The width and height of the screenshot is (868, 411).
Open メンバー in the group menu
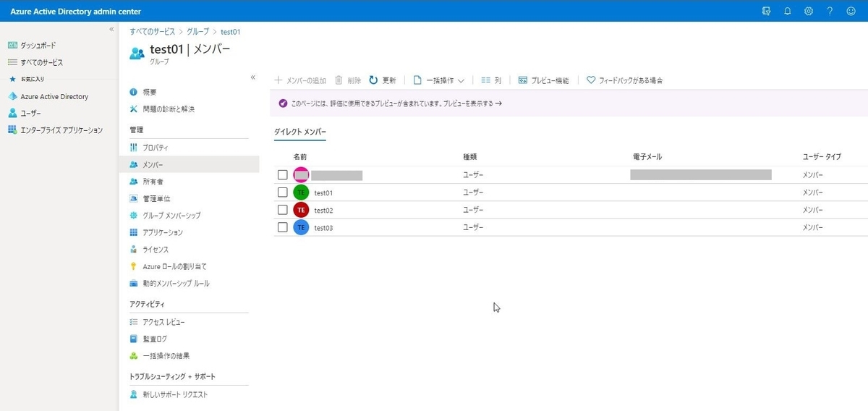(x=189, y=164)
